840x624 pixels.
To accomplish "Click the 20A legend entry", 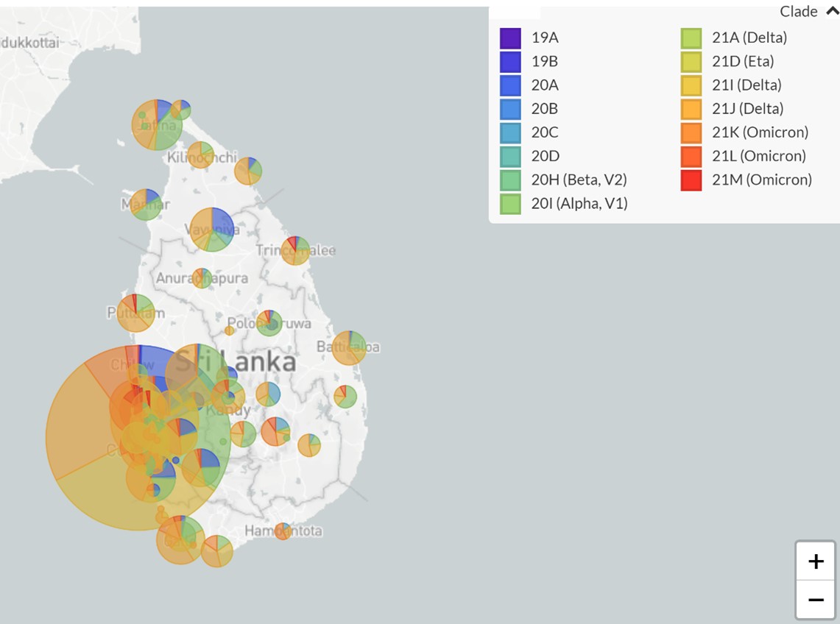I will tap(545, 85).
